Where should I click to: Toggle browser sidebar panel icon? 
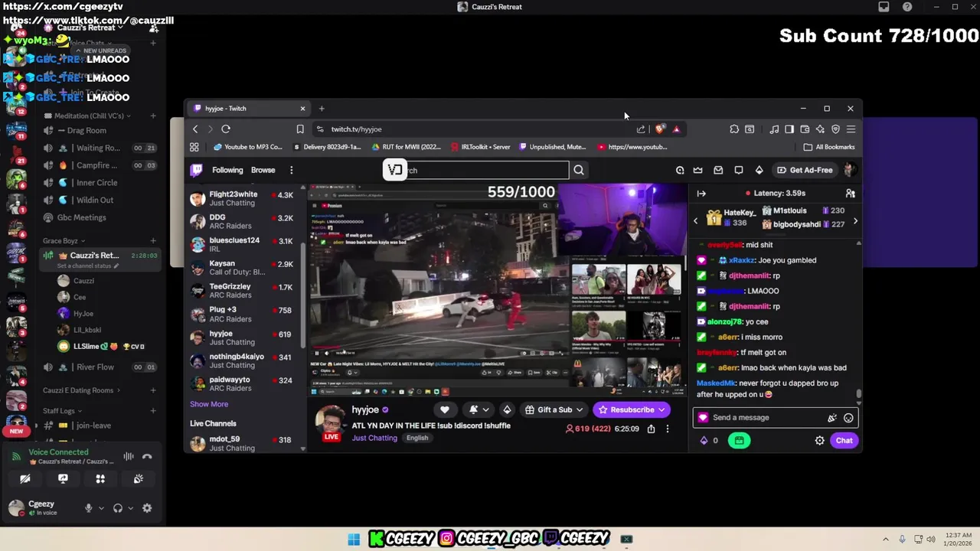[789, 129]
